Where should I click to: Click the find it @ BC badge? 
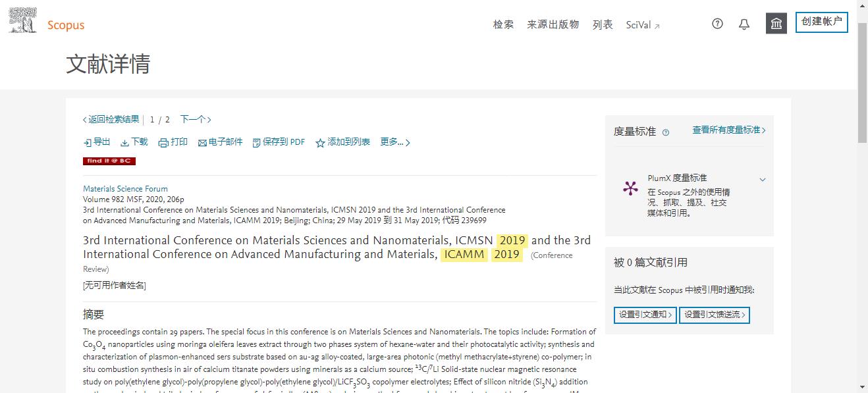point(109,161)
